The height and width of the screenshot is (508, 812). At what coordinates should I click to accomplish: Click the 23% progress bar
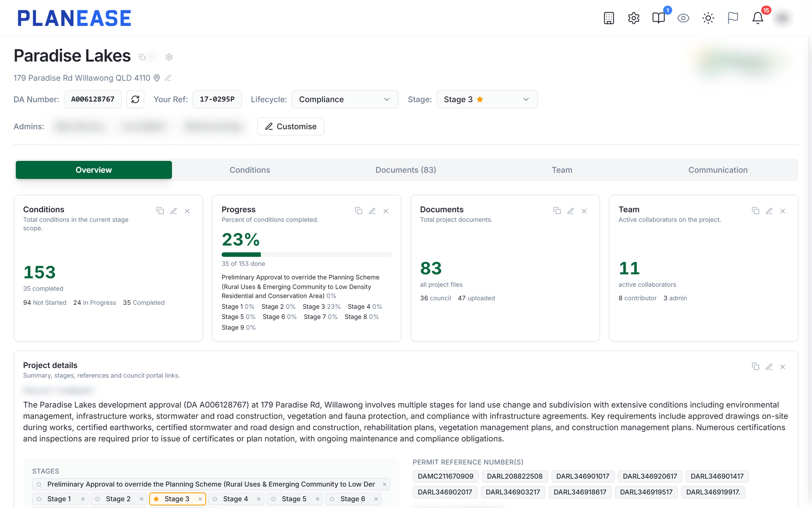[307, 254]
